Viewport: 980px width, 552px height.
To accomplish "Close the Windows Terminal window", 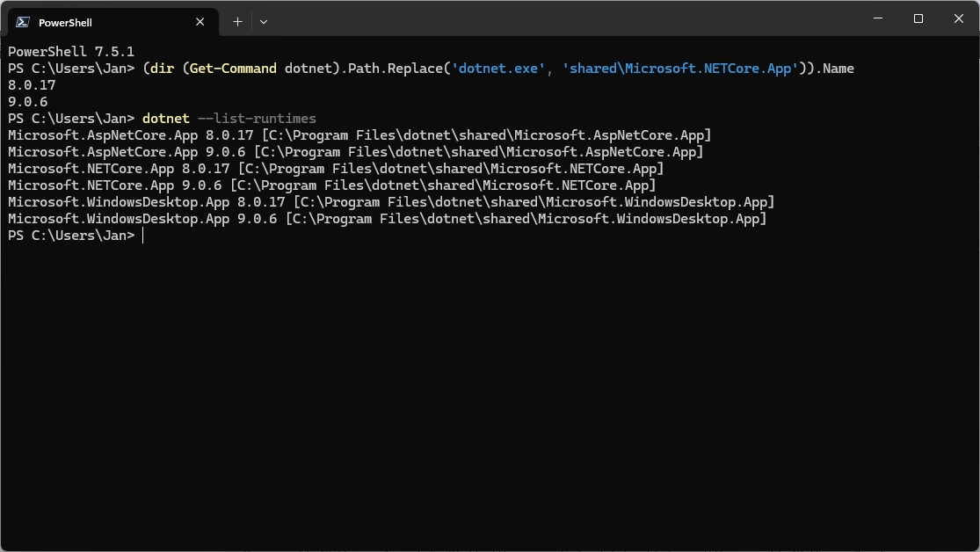I will [957, 18].
